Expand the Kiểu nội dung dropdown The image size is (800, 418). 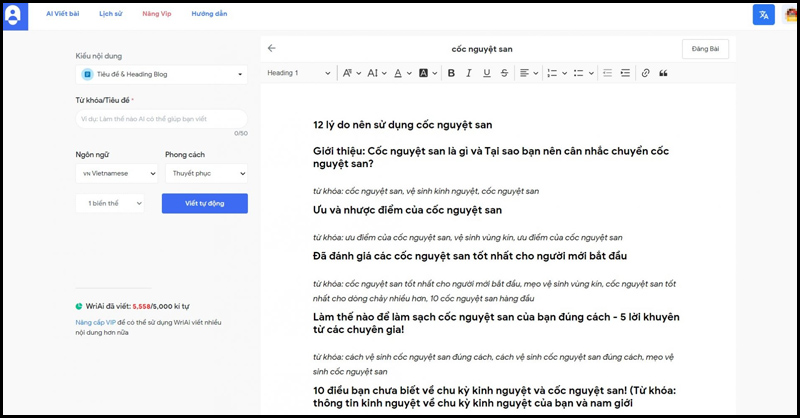point(162,75)
